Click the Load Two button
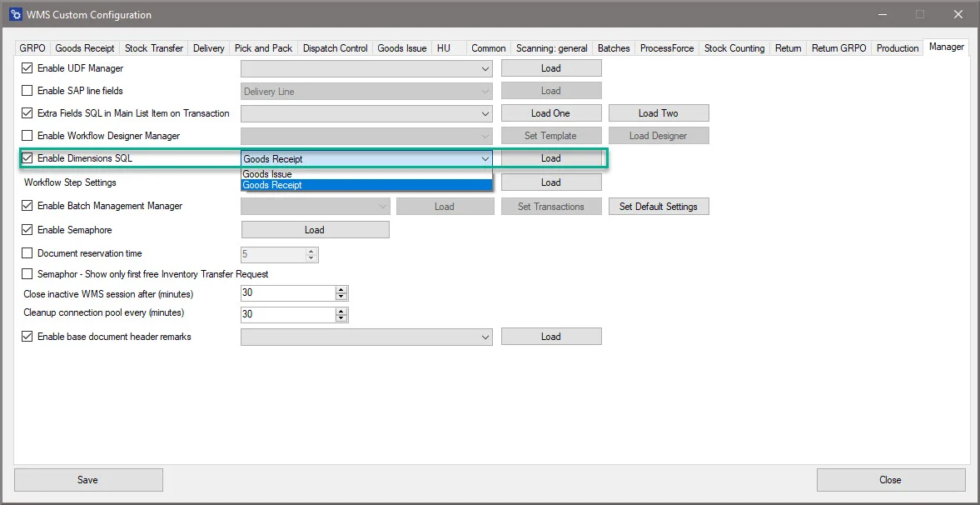Image resolution: width=980 pixels, height=505 pixels. tap(658, 113)
